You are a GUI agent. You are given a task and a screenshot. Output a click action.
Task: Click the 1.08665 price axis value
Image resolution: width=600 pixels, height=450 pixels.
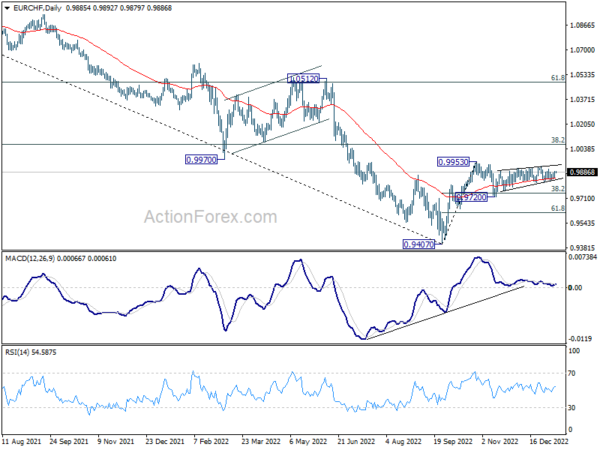pos(582,26)
